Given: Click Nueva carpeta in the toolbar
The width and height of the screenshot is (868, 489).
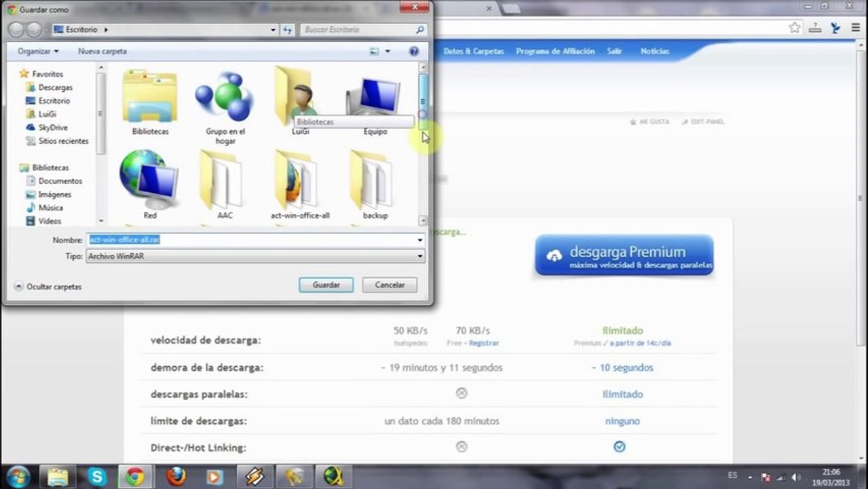Looking at the screenshot, I should coord(102,51).
